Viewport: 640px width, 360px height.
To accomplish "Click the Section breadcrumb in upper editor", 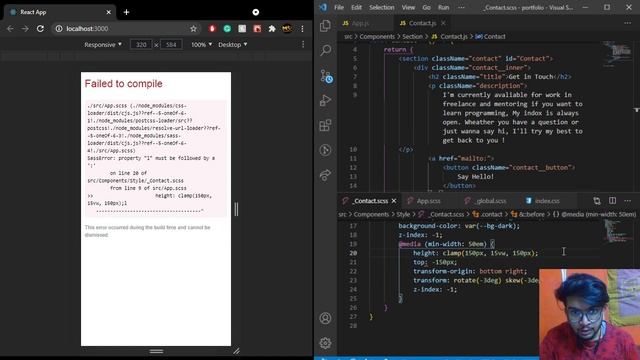I will click(x=413, y=36).
